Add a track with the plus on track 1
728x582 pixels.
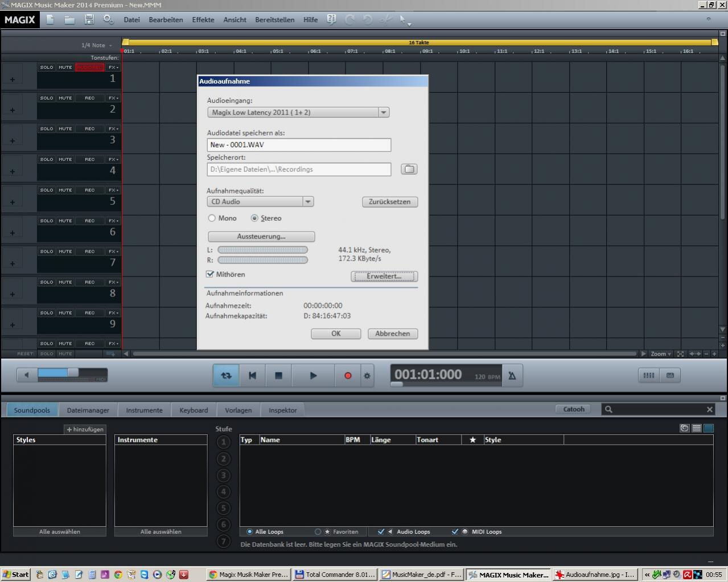pyautogui.click(x=13, y=79)
